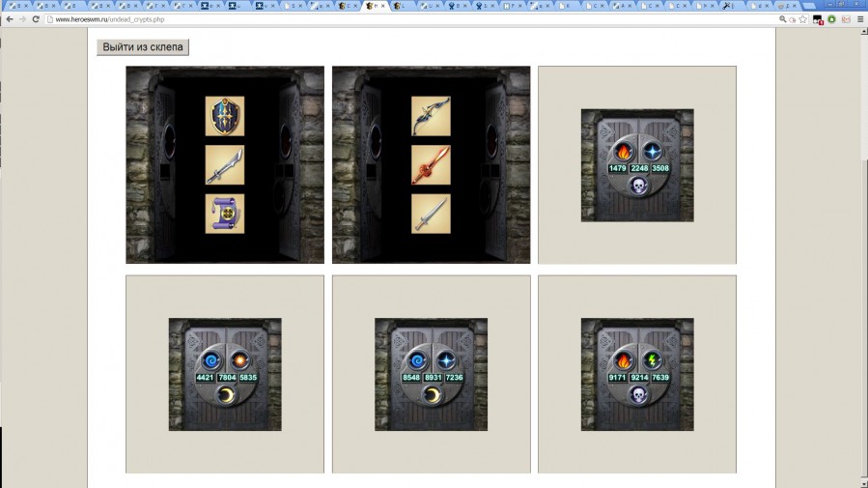Click the green circular extension icon
Screen dimensions: 868x488
click(x=831, y=19)
